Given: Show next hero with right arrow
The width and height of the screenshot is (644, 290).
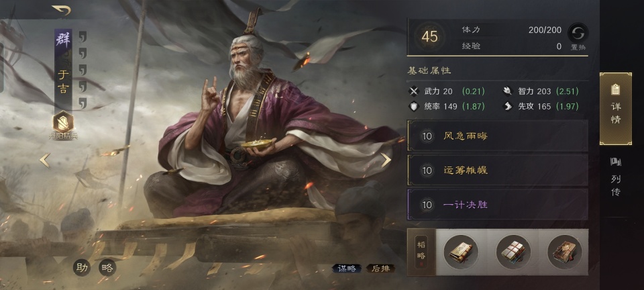Looking at the screenshot, I should click(386, 160).
